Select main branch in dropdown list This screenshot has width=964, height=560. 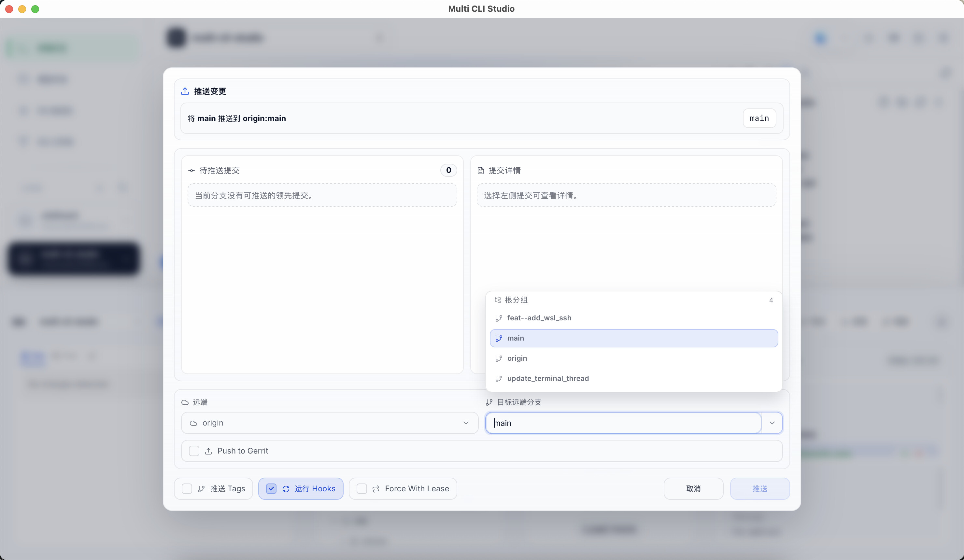[634, 339]
